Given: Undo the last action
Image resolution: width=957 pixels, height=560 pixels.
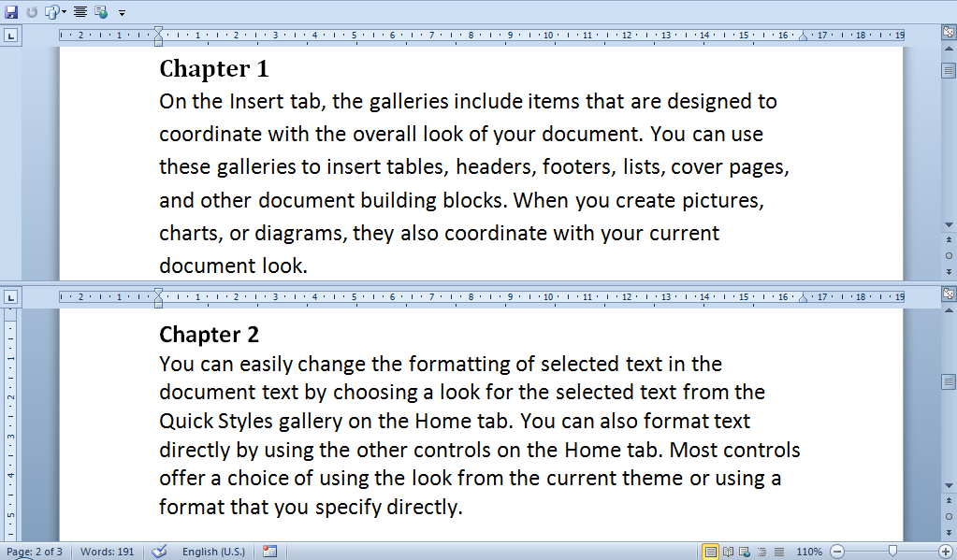Looking at the screenshot, I should pyautogui.click(x=31, y=11).
